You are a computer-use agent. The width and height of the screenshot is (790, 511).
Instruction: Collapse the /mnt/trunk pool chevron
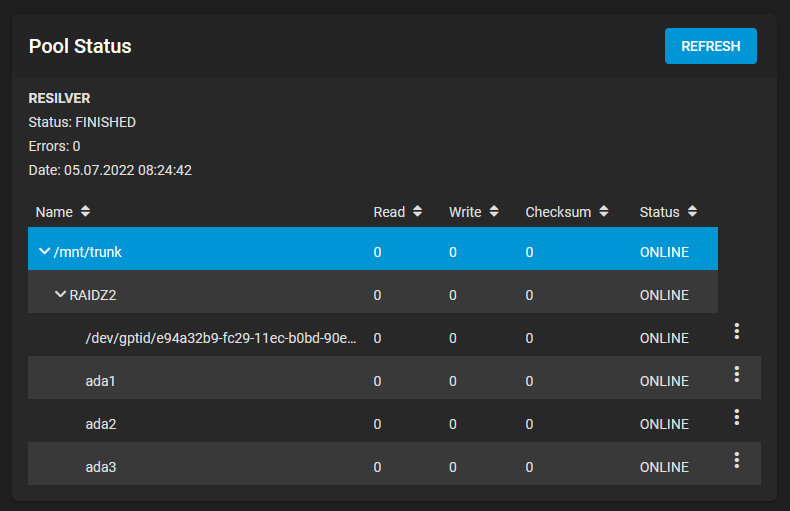click(44, 251)
